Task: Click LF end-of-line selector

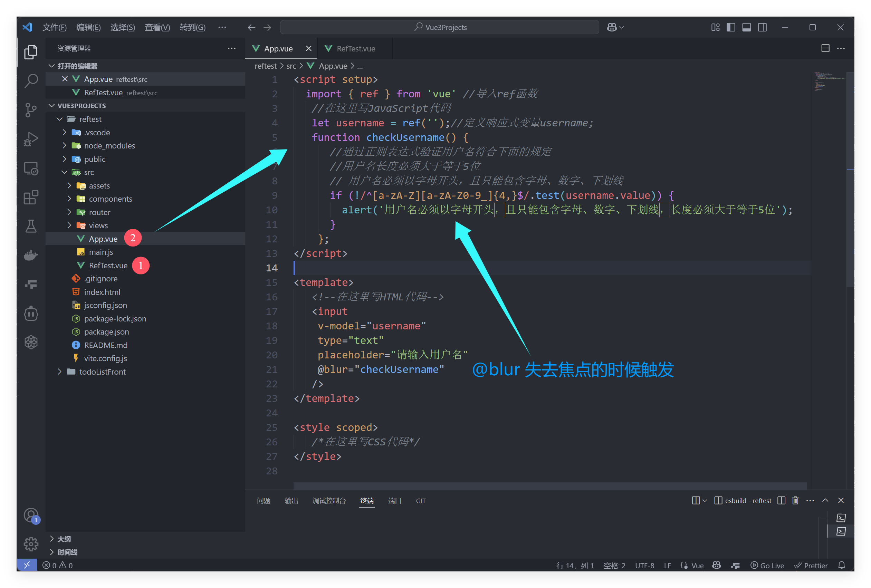Action: click(x=668, y=566)
